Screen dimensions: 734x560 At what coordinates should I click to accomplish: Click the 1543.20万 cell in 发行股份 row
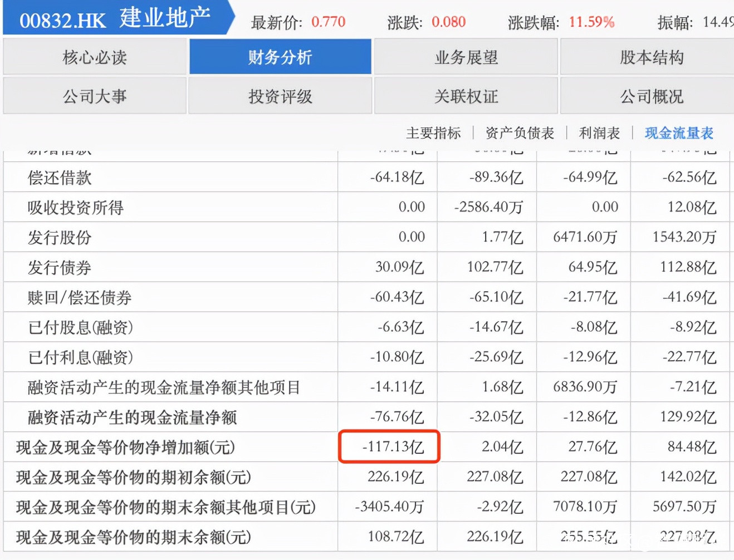[x=684, y=238]
